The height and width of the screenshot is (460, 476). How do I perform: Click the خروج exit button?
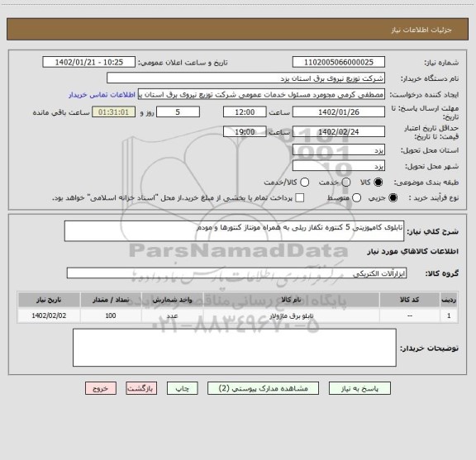101,388
